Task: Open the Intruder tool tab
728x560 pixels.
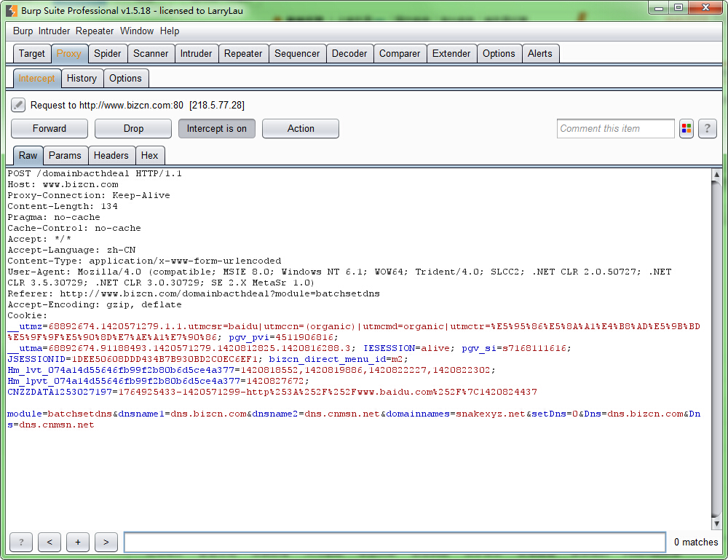Action: [196, 53]
